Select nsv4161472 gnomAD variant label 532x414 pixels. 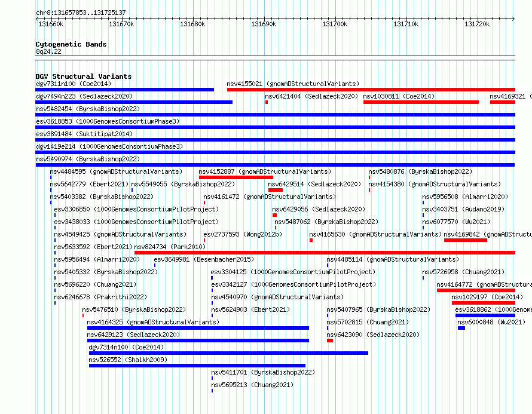(270, 197)
